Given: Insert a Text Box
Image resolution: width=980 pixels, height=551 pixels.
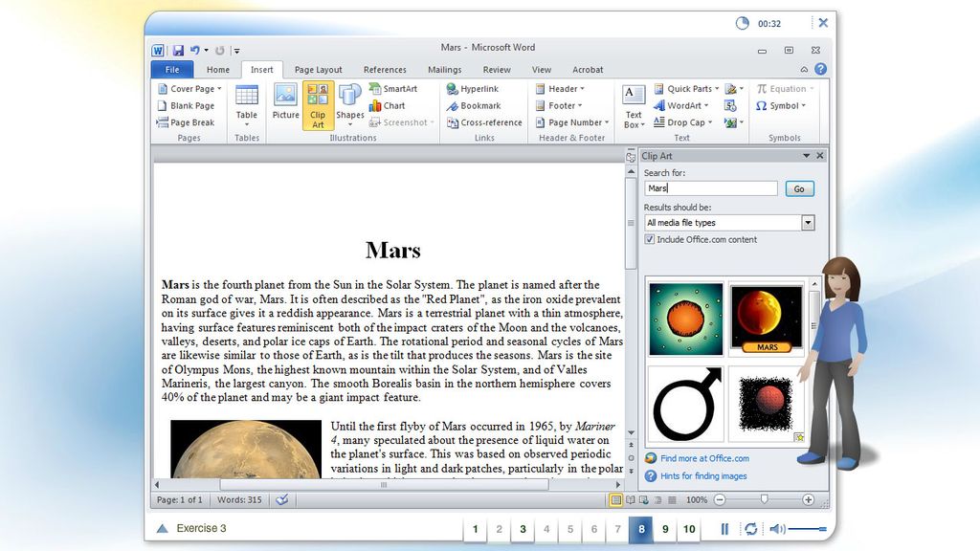Looking at the screenshot, I should [x=634, y=106].
